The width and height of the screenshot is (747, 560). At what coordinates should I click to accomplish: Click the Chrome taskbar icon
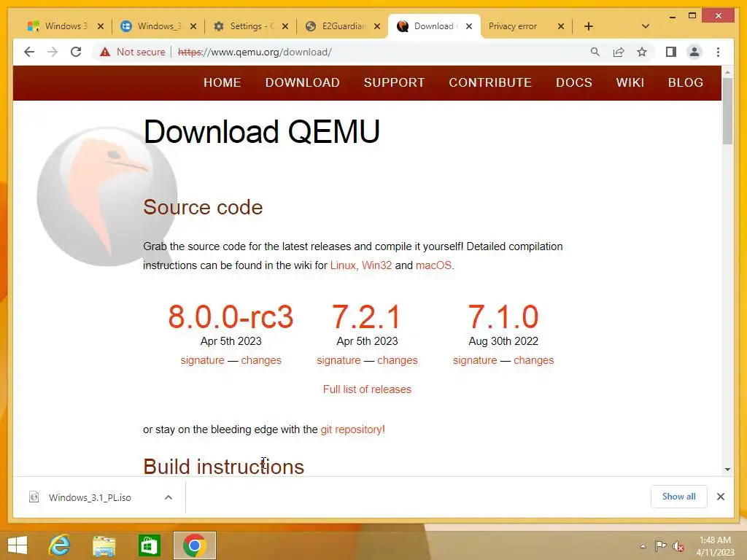tap(194, 545)
